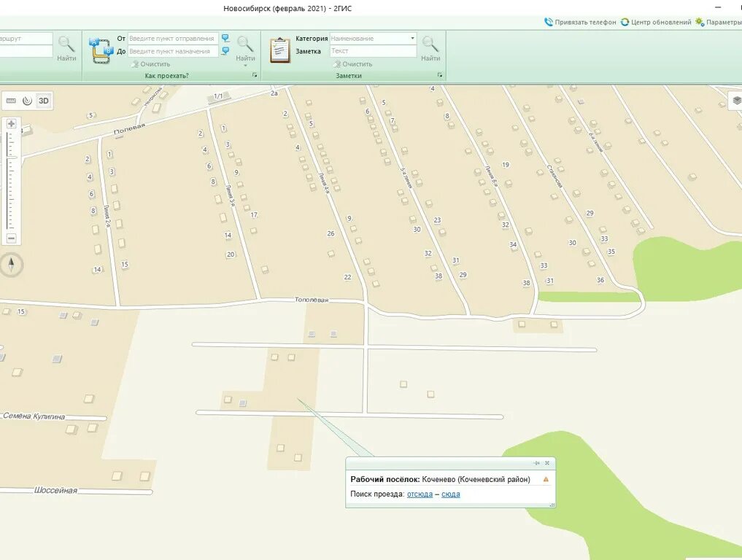Screen dimensions: 742x560
Task: Click Очистить in Заметки group
Action: point(352,64)
